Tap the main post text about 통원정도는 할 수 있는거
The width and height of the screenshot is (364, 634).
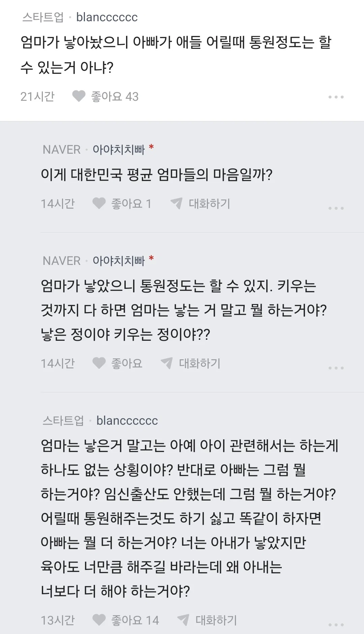(x=176, y=55)
